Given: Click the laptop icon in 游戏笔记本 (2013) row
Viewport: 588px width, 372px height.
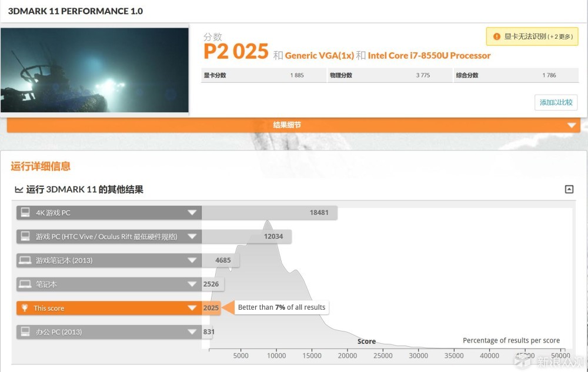Looking at the screenshot, I should click(x=25, y=260).
